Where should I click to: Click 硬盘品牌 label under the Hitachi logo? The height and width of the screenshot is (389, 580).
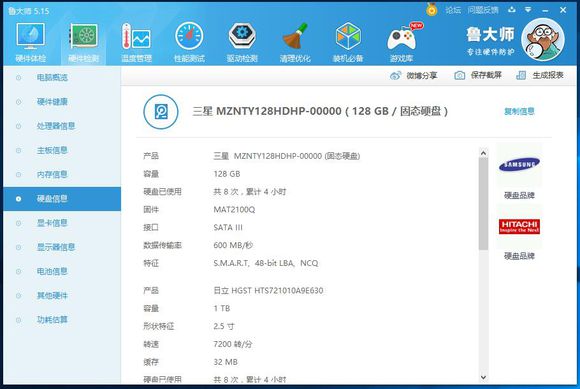coord(519,256)
